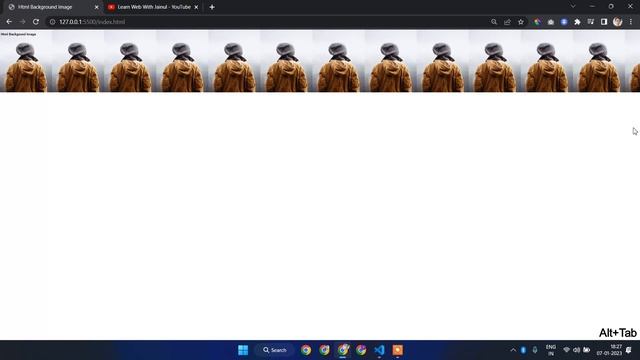The image size is (640, 360).
Task: Open the active third Chrome taskbar icon
Action: [343, 350]
